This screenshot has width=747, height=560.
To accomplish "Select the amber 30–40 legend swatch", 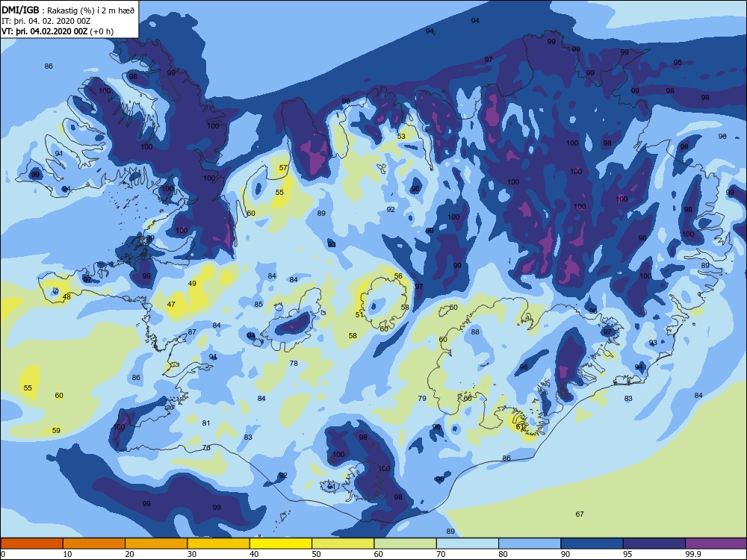I will coord(219,544).
